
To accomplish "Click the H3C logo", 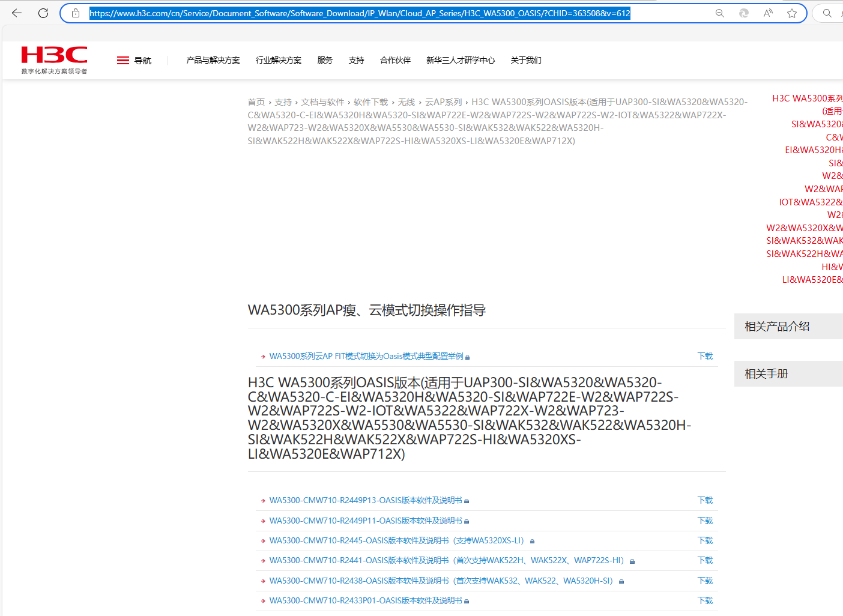I will tap(54, 60).
